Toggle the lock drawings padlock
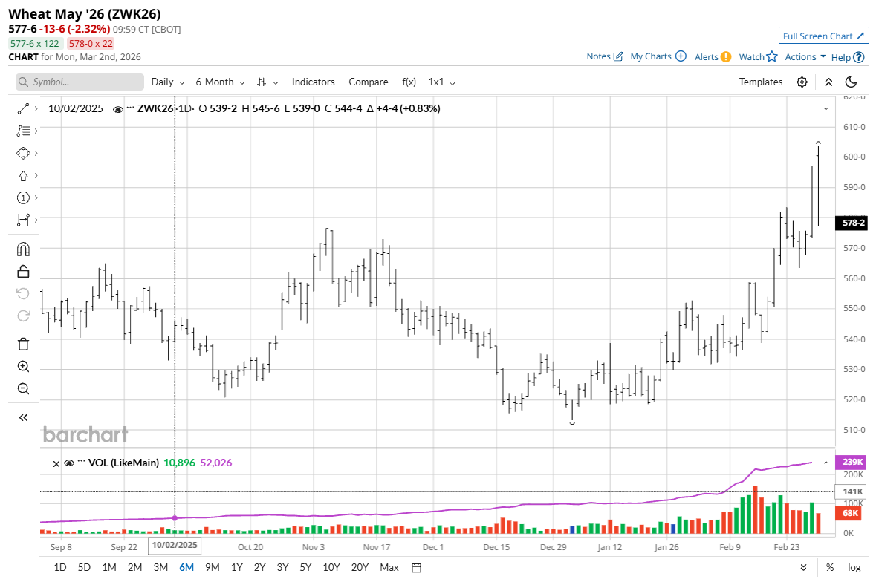 coord(23,272)
